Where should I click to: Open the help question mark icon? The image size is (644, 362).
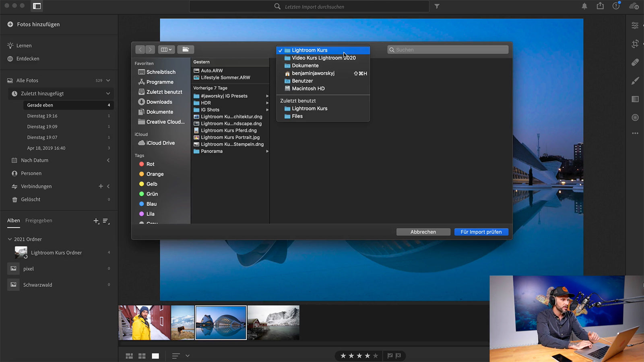click(x=616, y=6)
